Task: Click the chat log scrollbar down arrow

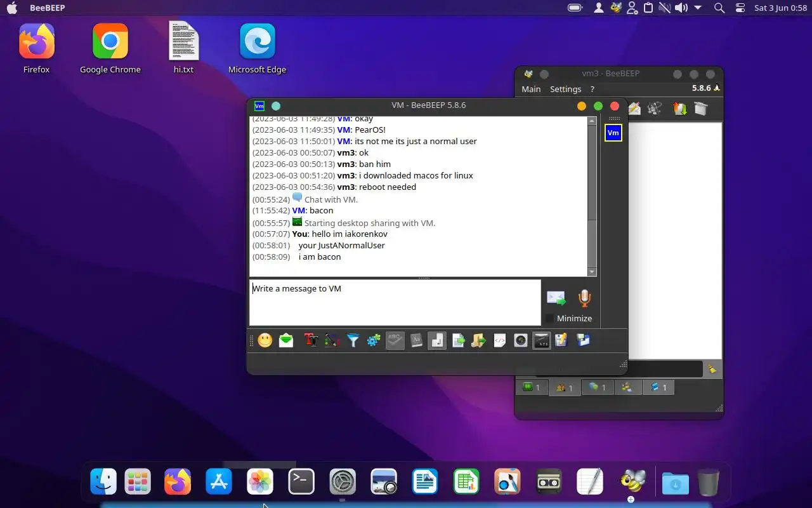Action: click(592, 272)
